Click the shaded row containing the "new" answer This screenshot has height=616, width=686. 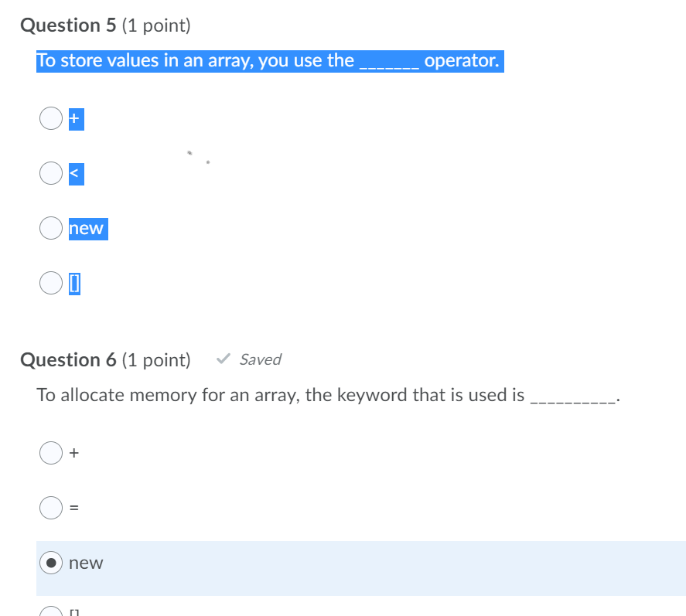click(x=348, y=563)
